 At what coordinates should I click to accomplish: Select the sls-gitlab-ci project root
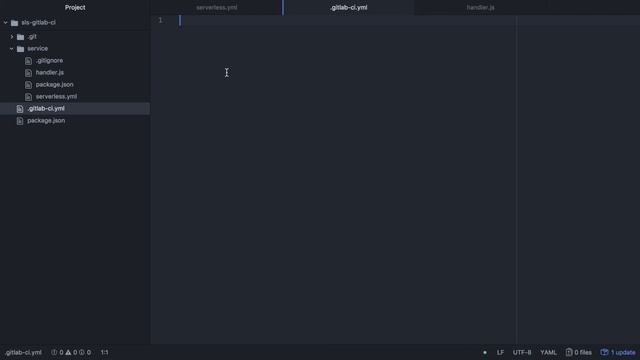point(39,22)
